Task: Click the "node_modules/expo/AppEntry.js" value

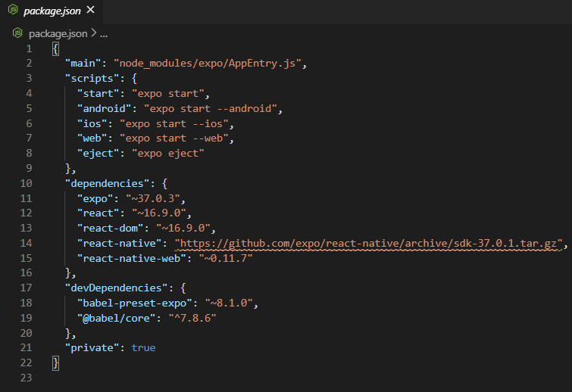Action: 207,64
